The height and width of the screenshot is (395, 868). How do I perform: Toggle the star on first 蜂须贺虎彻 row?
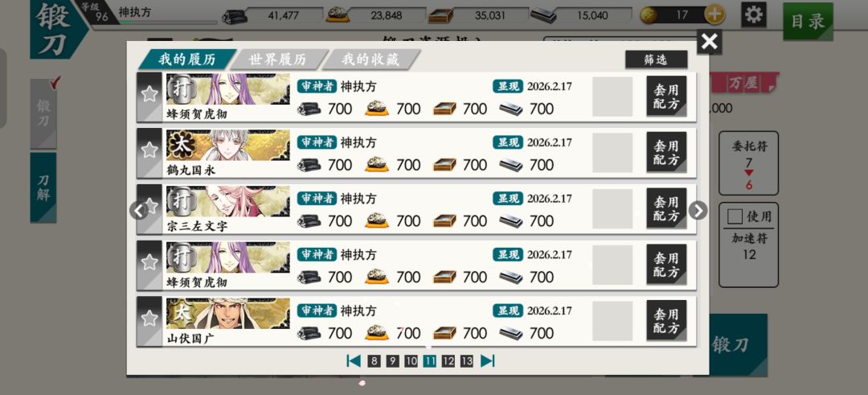click(x=149, y=94)
